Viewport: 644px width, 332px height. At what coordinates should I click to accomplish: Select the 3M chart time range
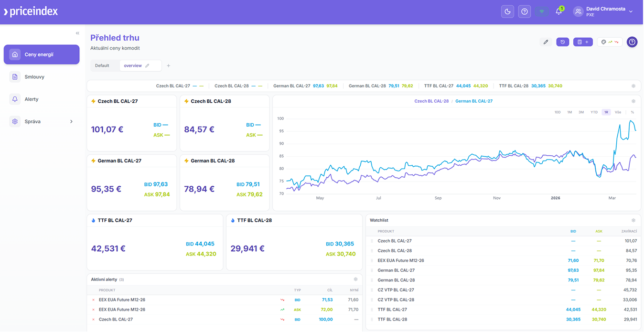point(581,112)
